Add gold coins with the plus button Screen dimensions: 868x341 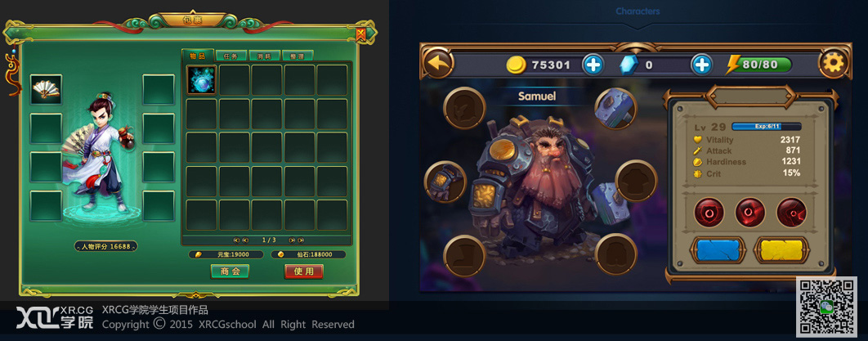593,65
